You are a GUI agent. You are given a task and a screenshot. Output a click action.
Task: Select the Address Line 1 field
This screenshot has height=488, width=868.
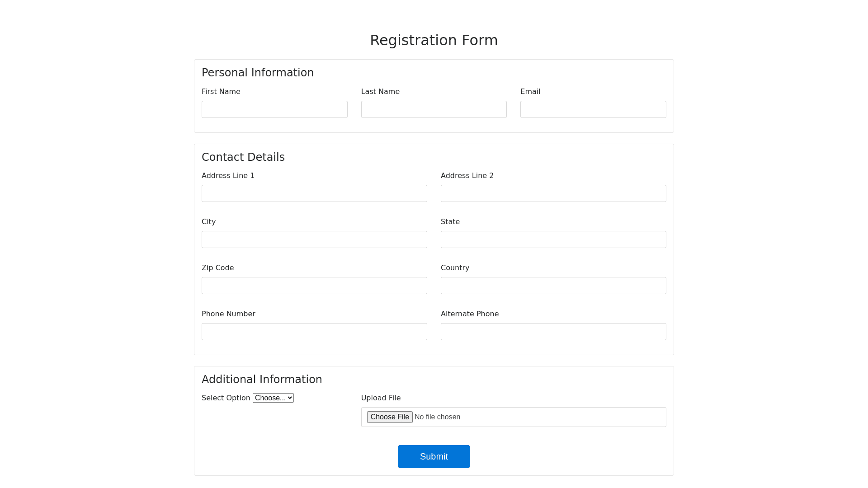click(x=314, y=193)
